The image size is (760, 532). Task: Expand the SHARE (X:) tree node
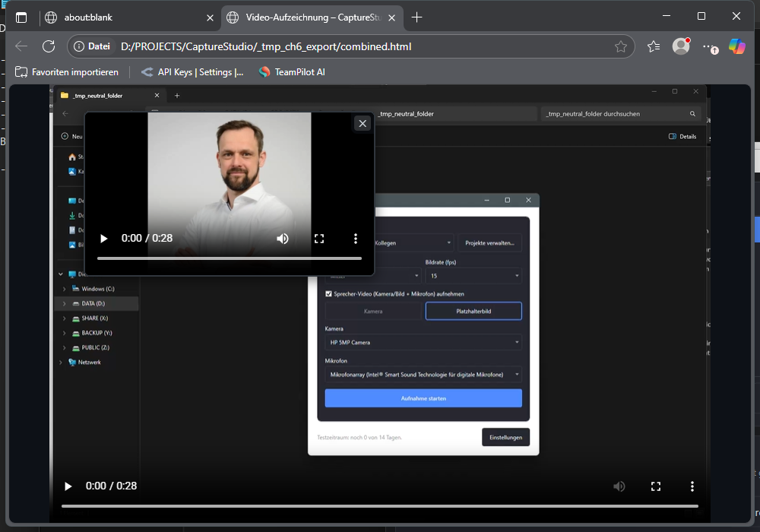(64, 318)
